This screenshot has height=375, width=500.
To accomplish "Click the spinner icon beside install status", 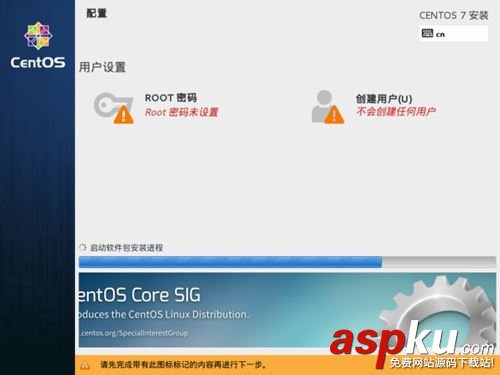I will (x=82, y=247).
